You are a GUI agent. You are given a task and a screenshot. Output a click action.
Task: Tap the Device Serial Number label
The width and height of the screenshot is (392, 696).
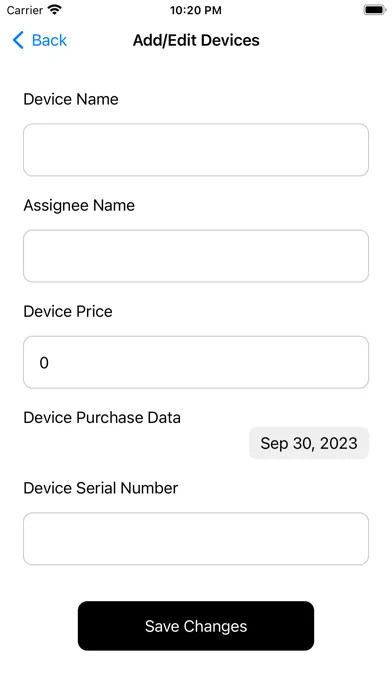coord(101,488)
